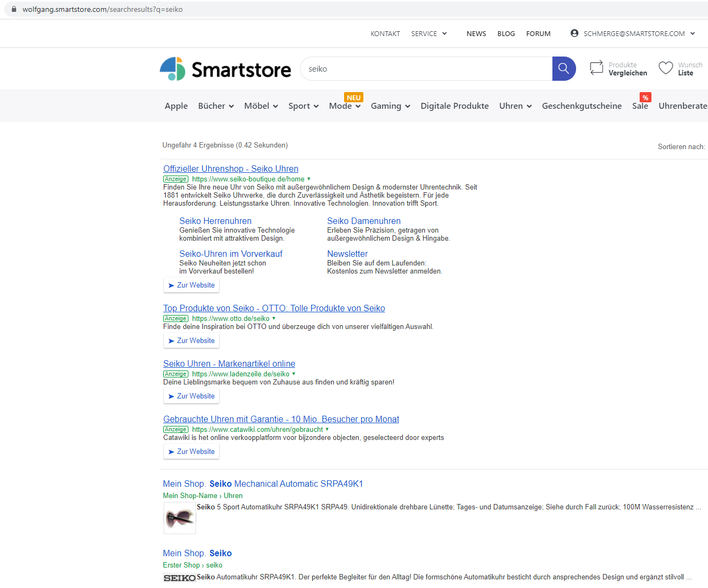Viewport: 708px width, 588px height.
Task: Open the sunglasses product thumbnail
Action: [x=179, y=518]
